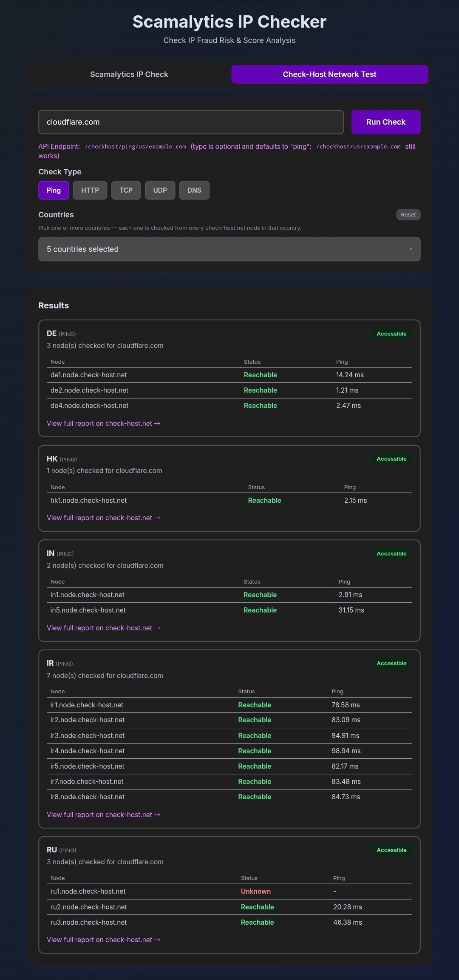This screenshot has width=459, height=980.
Task: Select the DNS check type
Action: pos(194,190)
